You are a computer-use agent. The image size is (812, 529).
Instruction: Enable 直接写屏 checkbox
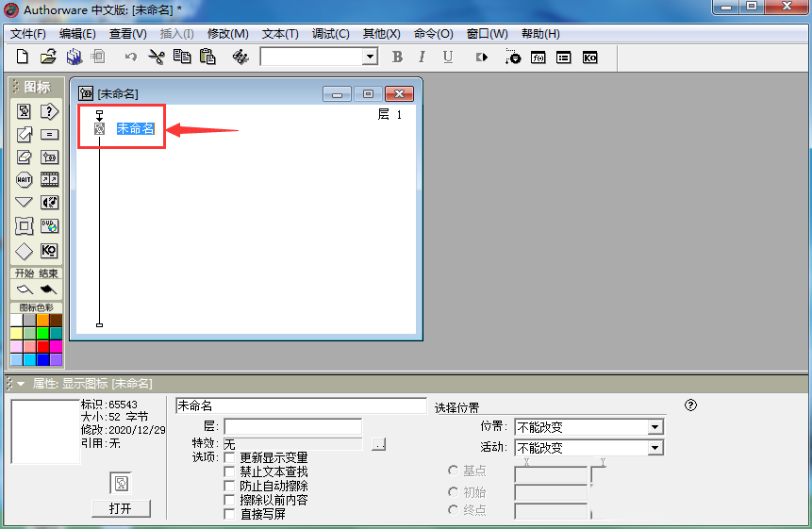coord(229,514)
